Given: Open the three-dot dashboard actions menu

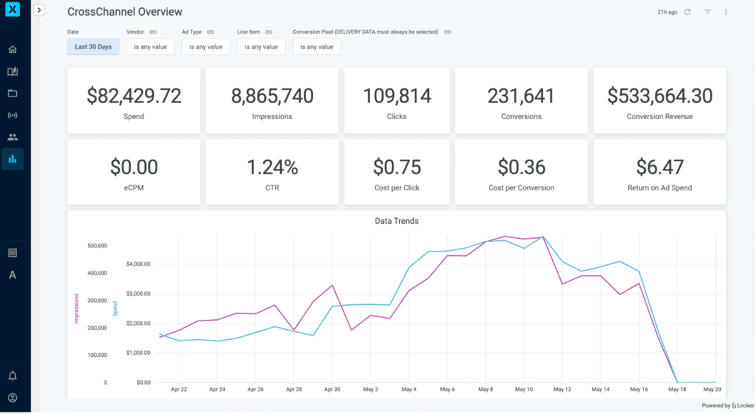Looking at the screenshot, I should (x=726, y=12).
